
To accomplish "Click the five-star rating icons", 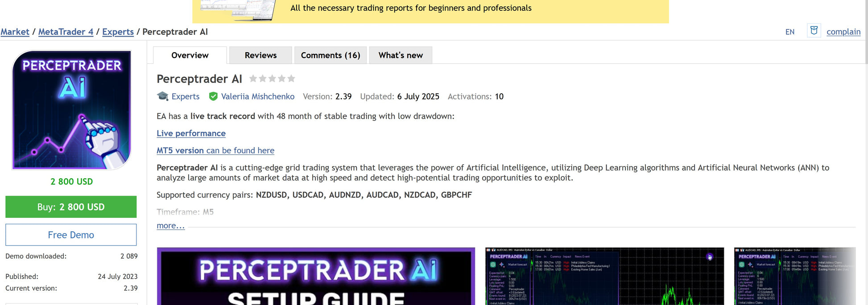I will coord(272,79).
